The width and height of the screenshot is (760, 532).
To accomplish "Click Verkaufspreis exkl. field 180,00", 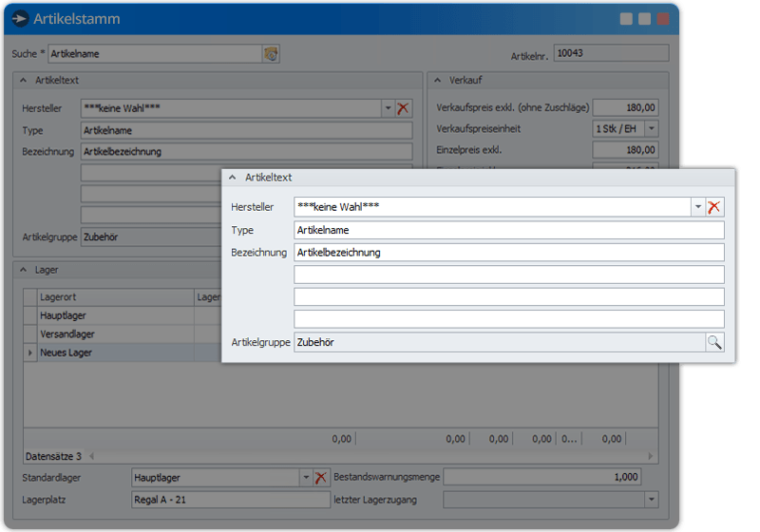I will 626,107.
